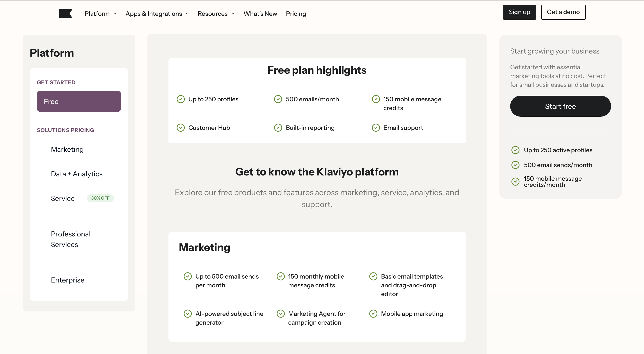Screen dimensions: 644x354
Task: Click the 'Customer Hub' feature text
Action: pos(209,128)
